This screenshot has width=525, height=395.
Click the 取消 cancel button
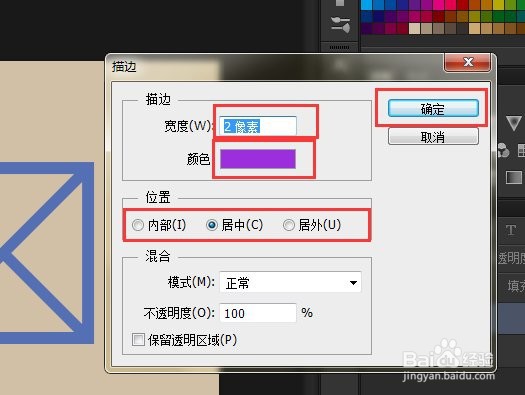click(x=433, y=136)
